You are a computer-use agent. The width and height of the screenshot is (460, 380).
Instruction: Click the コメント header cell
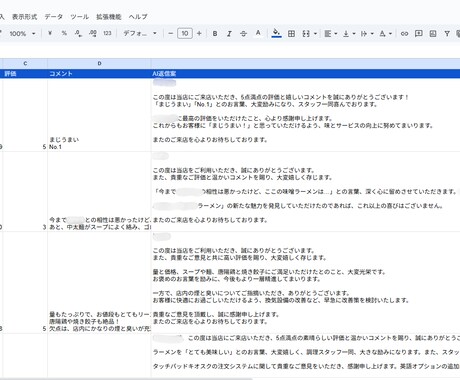coord(99,74)
